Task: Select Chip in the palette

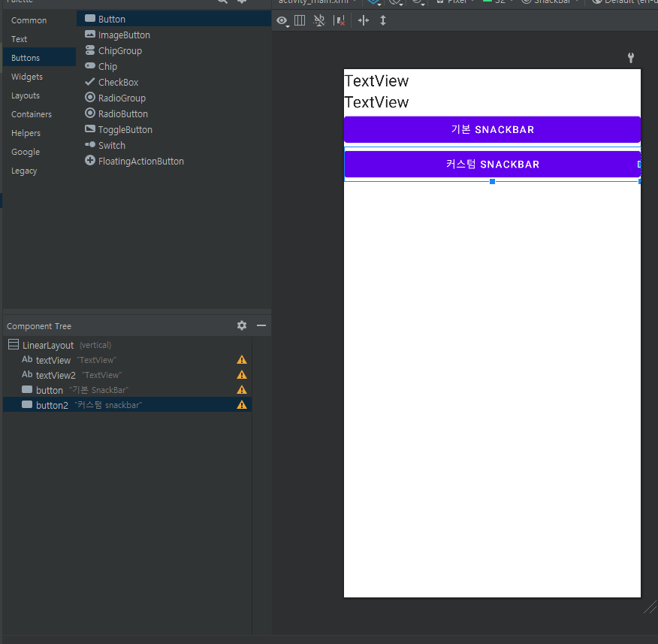Action: (174, 66)
